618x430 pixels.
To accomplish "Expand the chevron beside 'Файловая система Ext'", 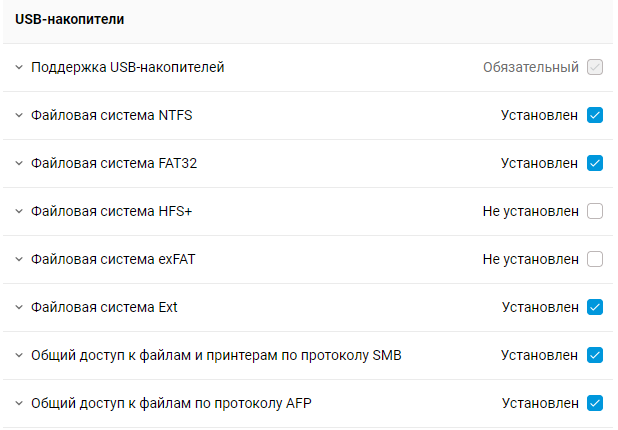I will tap(19, 308).
